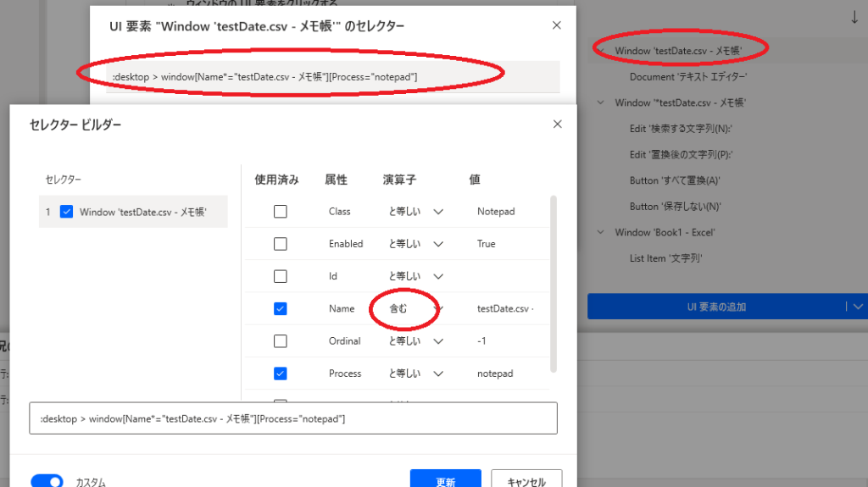Select Button 'すべて置換(A)' in element tree
Viewport: 868px width, 487px height.
[675, 180]
